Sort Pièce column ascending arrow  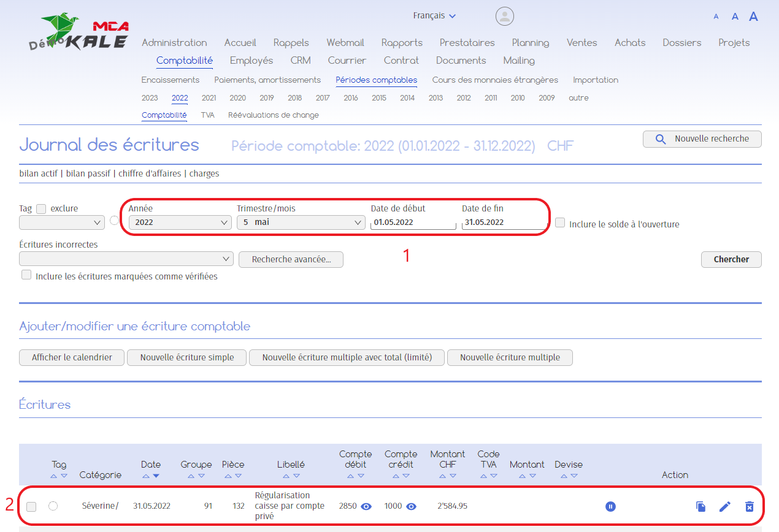click(x=228, y=476)
